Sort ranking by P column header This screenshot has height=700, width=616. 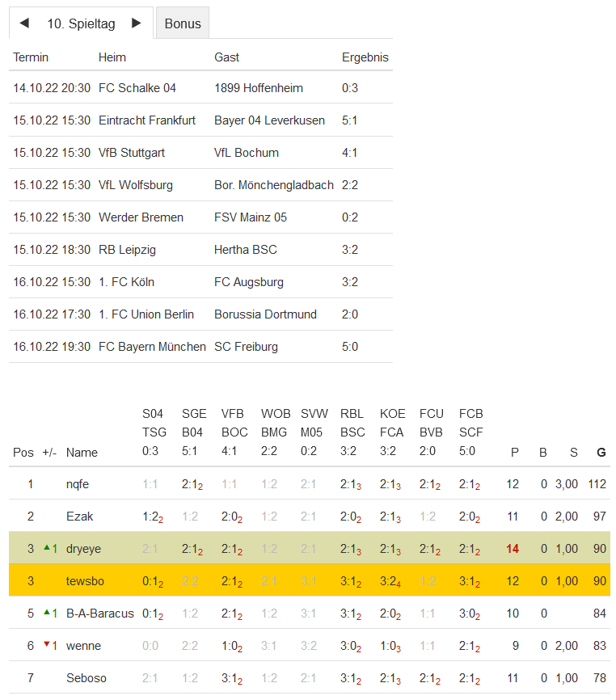tap(514, 453)
